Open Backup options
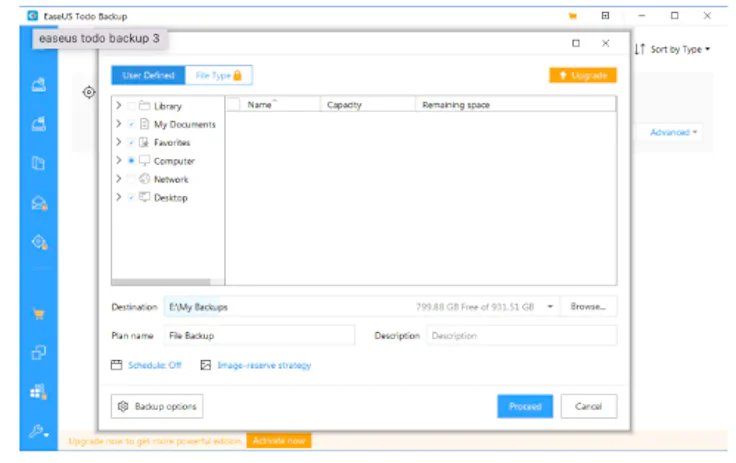This screenshot has height=463, width=736. 157,406
